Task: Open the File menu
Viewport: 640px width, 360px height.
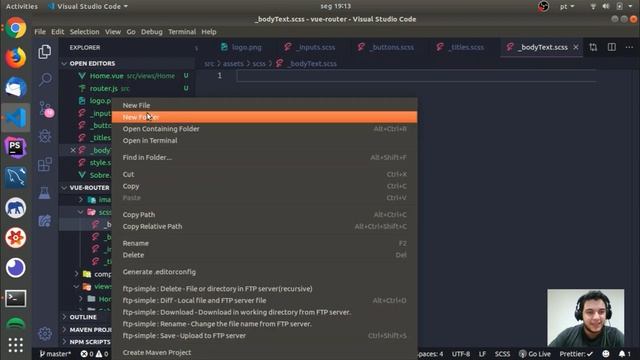Action: pos(40,32)
